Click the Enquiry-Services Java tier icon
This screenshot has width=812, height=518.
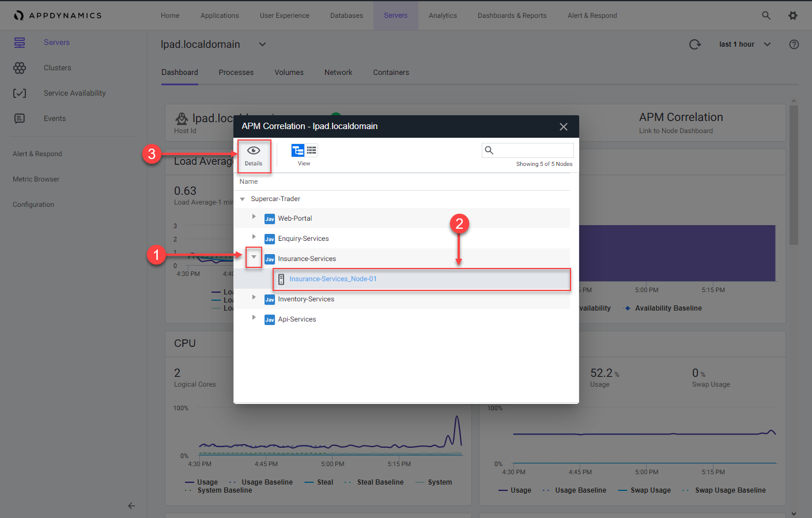(270, 239)
